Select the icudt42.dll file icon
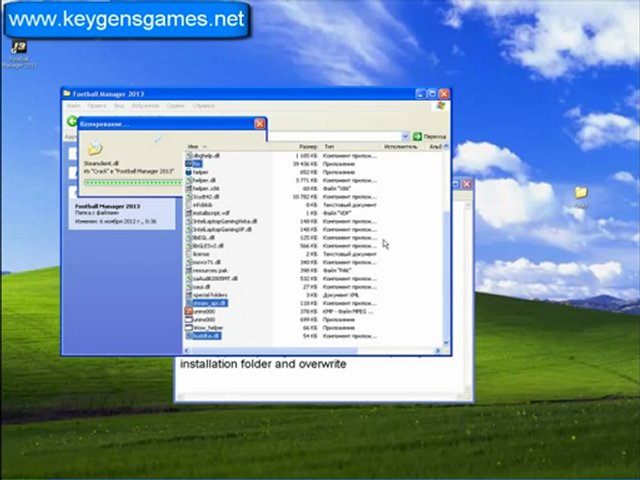Viewport: 640px width, 480px height. (x=189, y=197)
